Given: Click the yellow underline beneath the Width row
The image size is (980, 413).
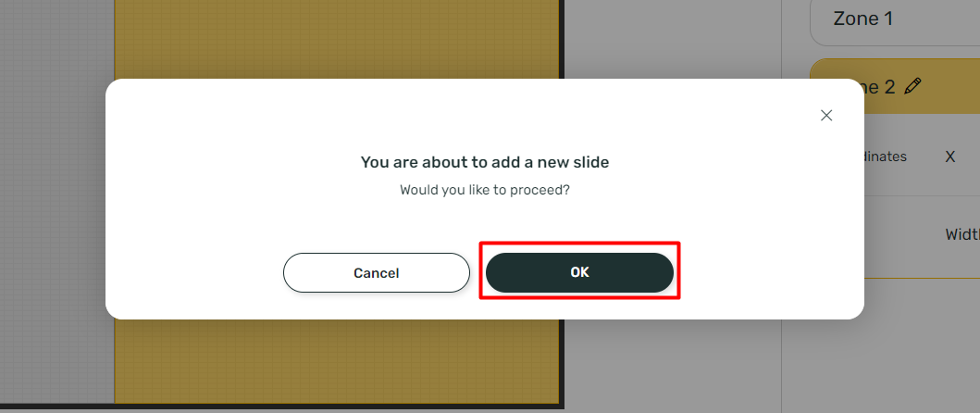Looking at the screenshot, I should tap(922, 278).
